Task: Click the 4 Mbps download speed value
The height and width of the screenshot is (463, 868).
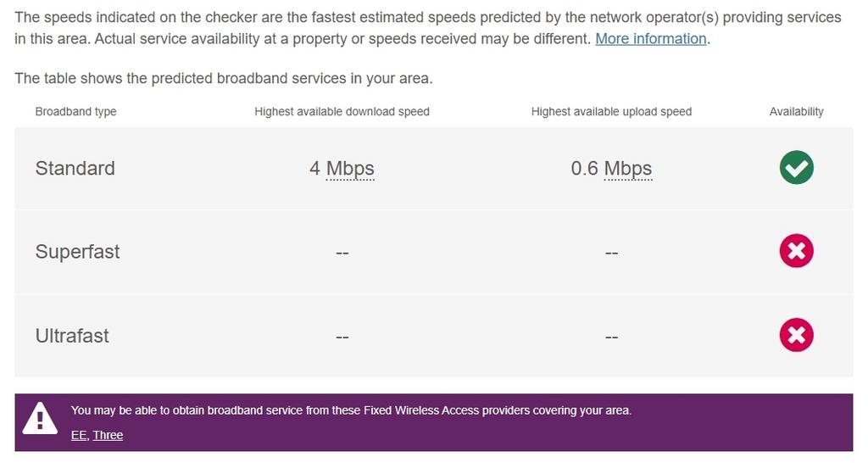Action: point(342,169)
